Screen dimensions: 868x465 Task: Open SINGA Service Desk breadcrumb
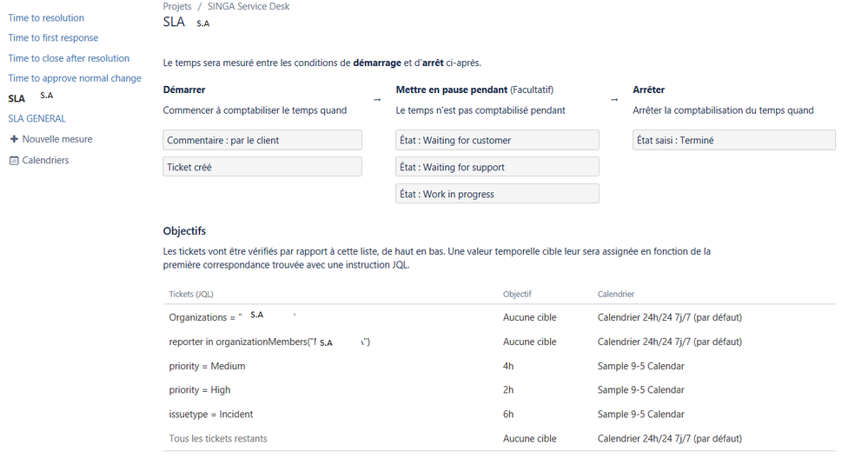[248, 6]
